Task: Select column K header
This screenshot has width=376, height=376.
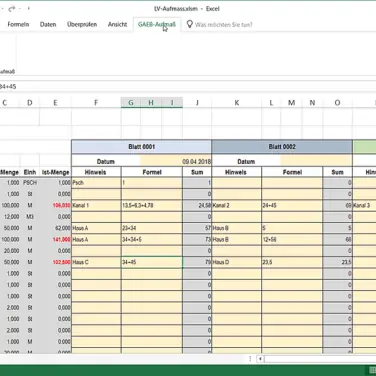Action: tap(237, 103)
